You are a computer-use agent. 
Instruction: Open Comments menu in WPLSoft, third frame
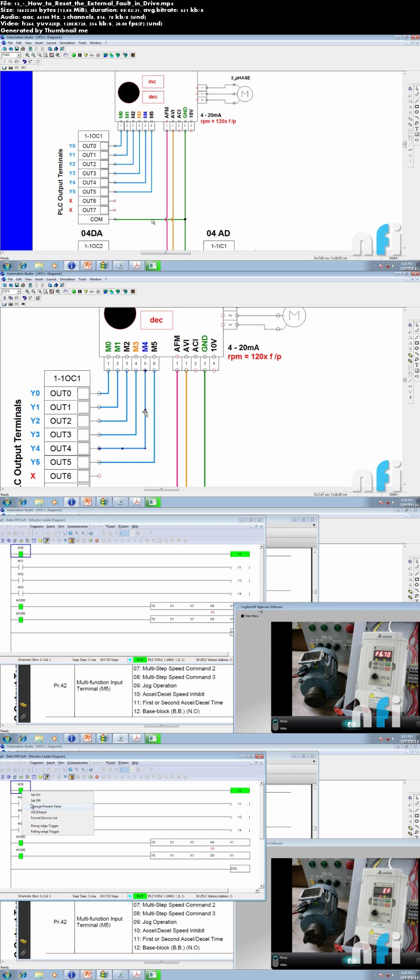(x=37, y=526)
